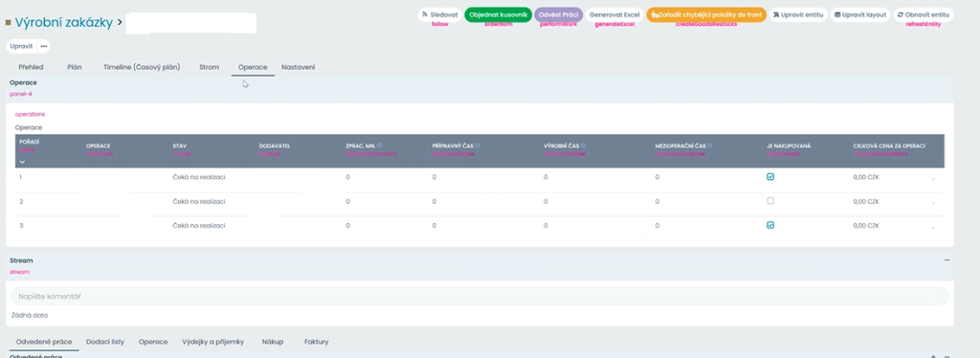Toggle Je nakupovaná checkbox in row 3
Viewport: 980px width, 358px height.
[770, 225]
